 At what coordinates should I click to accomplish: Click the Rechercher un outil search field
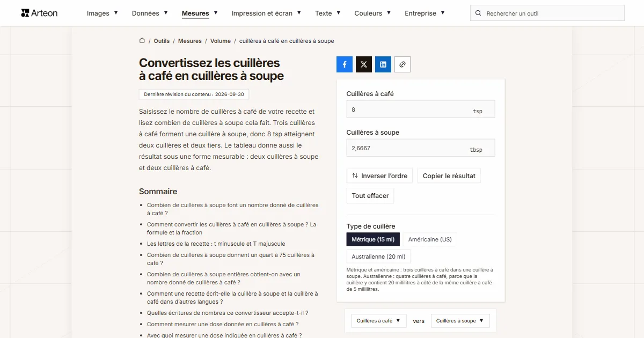tap(547, 13)
